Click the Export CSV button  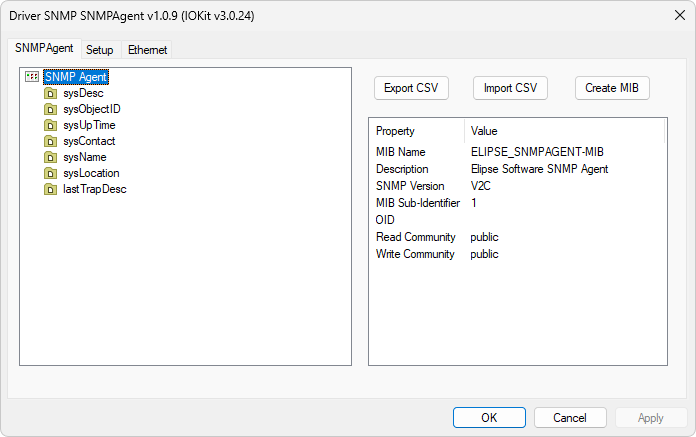(411, 88)
